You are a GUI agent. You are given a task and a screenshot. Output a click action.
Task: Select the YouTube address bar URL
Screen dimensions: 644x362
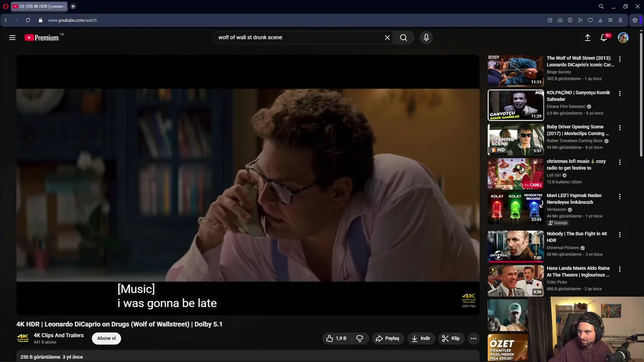coord(72,20)
